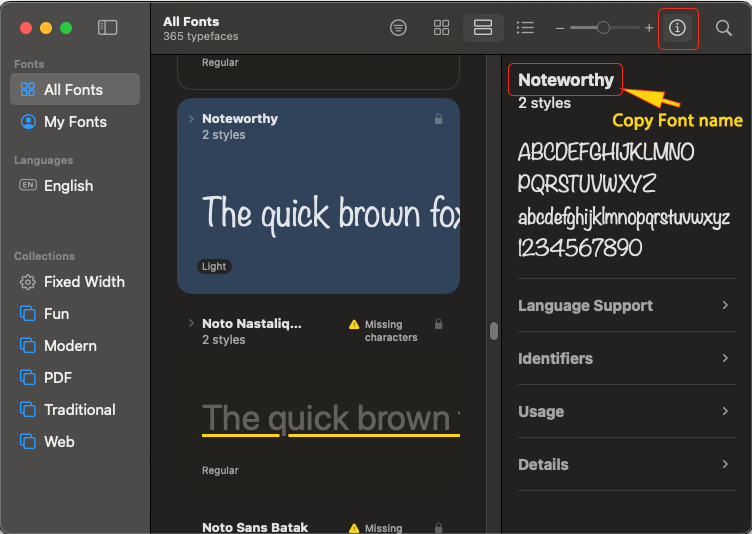Select All Fonts in sidebar
The width and height of the screenshot is (752, 534).
click(x=75, y=89)
